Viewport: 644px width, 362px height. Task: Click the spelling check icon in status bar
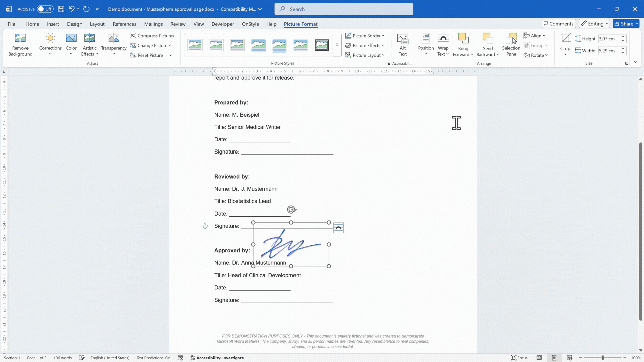click(x=82, y=358)
